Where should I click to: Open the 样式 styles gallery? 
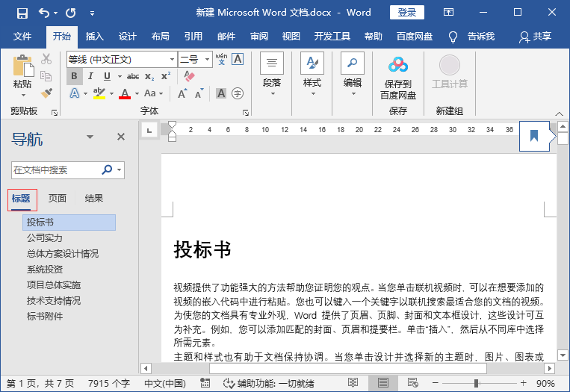312,74
